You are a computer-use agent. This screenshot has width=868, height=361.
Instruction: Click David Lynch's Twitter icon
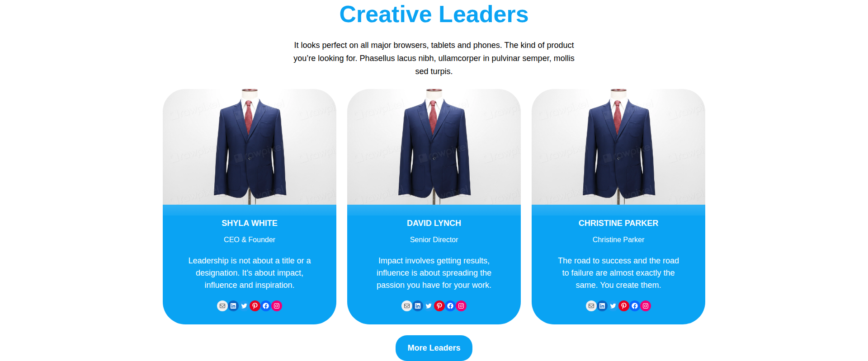(x=429, y=306)
